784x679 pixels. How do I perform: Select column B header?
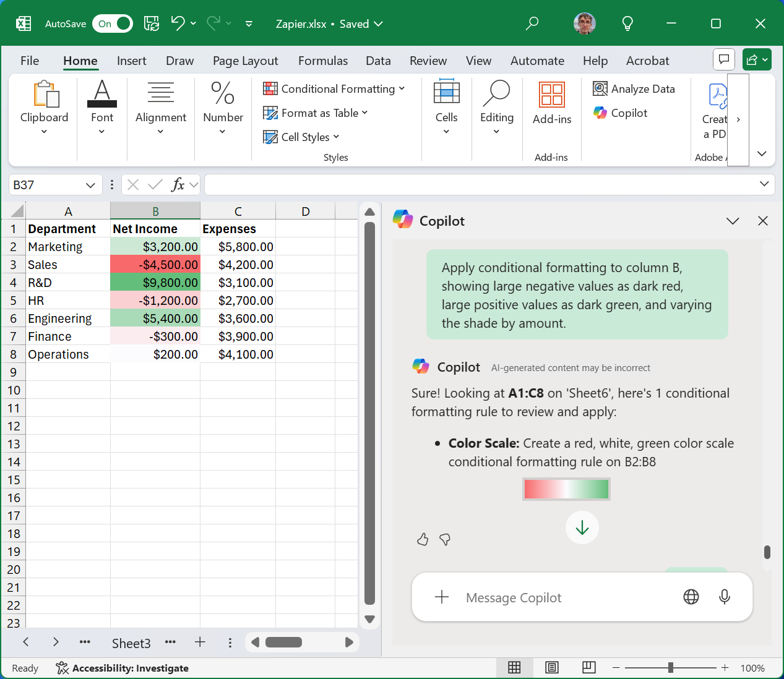pos(155,211)
